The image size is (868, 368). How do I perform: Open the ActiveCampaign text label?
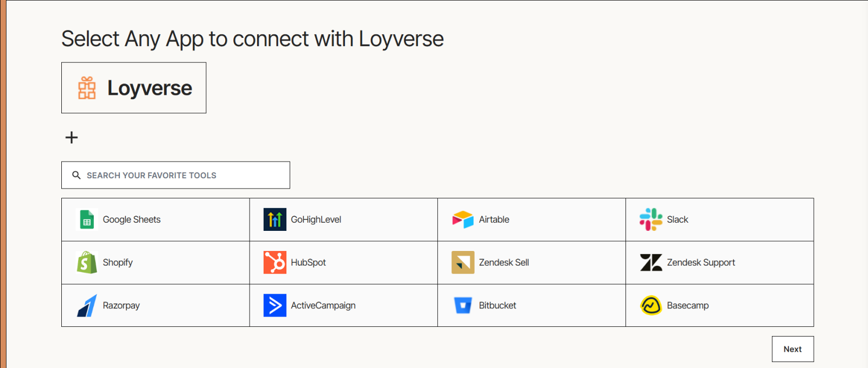point(323,306)
